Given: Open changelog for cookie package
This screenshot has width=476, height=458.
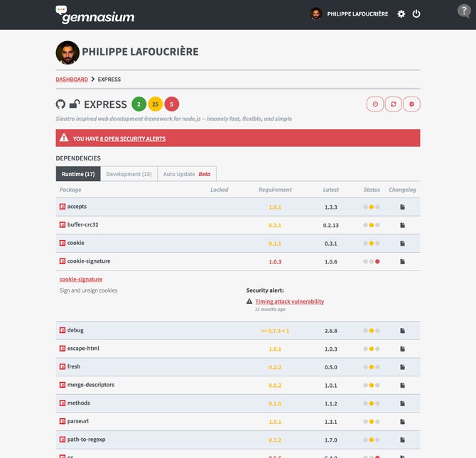Looking at the screenshot, I should (x=402, y=244).
